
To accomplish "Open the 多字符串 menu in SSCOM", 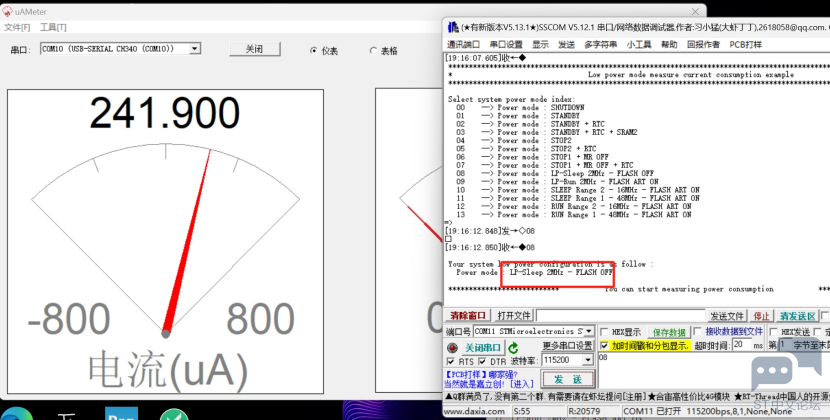I will point(601,44).
